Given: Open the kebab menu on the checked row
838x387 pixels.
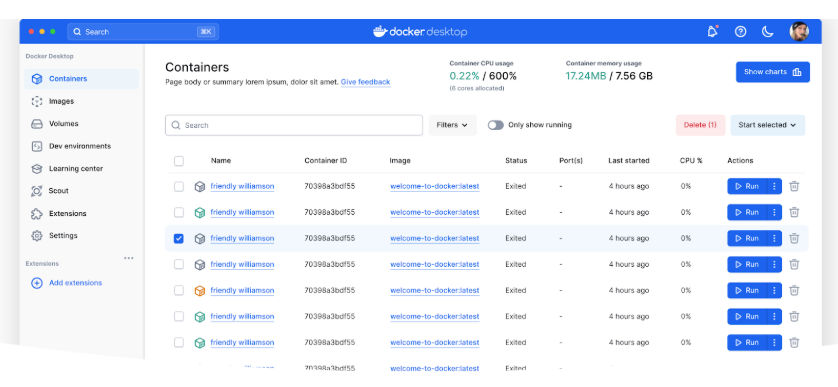Looking at the screenshot, I should coord(774,238).
